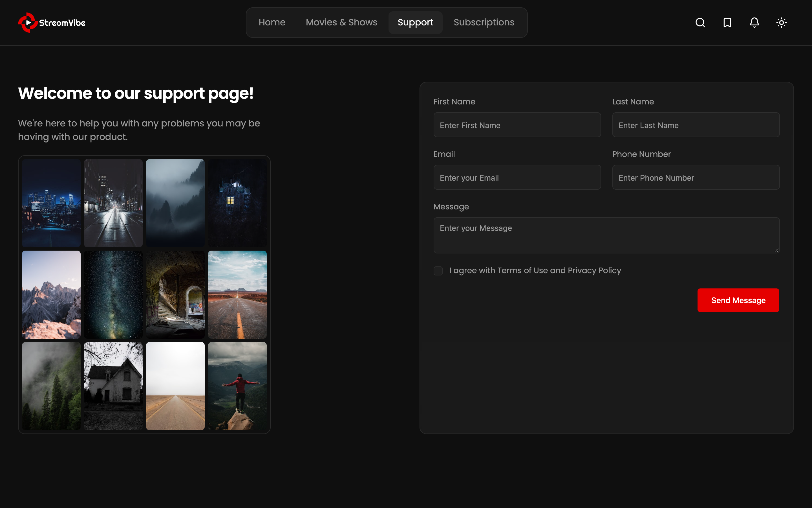Open the Milky Way starry sky thumbnail
This screenshot has height=508, width=812.
pyautogui.click(x=113, y=294)
